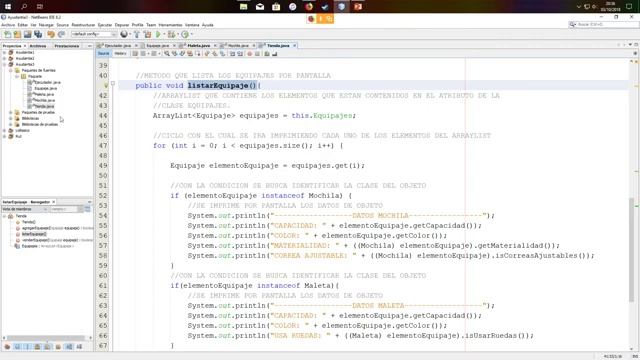Click the Redo toolbar icon
This screenshot has width=640, height=360.
61,35
